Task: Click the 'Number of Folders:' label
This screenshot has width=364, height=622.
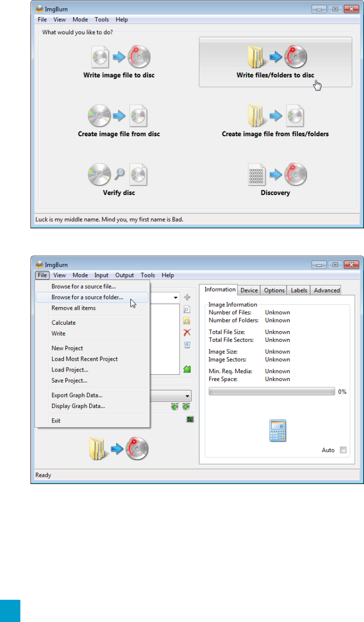Action: tap(233, 320)
